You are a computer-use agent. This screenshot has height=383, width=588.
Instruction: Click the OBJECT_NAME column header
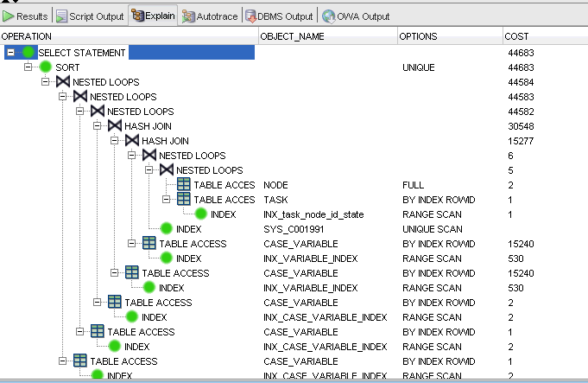tap(294, 36)
